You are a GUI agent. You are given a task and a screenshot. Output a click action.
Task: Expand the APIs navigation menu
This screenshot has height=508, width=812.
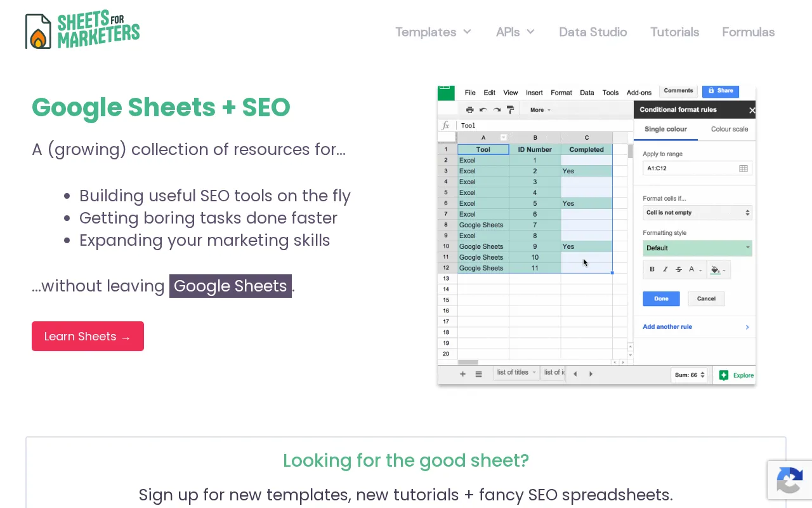[x=515, y=32]
